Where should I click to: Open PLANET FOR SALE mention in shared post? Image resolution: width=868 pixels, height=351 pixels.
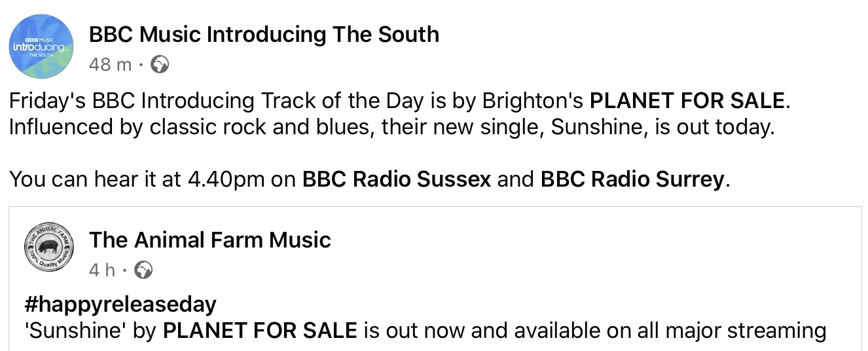click(260, 331)
